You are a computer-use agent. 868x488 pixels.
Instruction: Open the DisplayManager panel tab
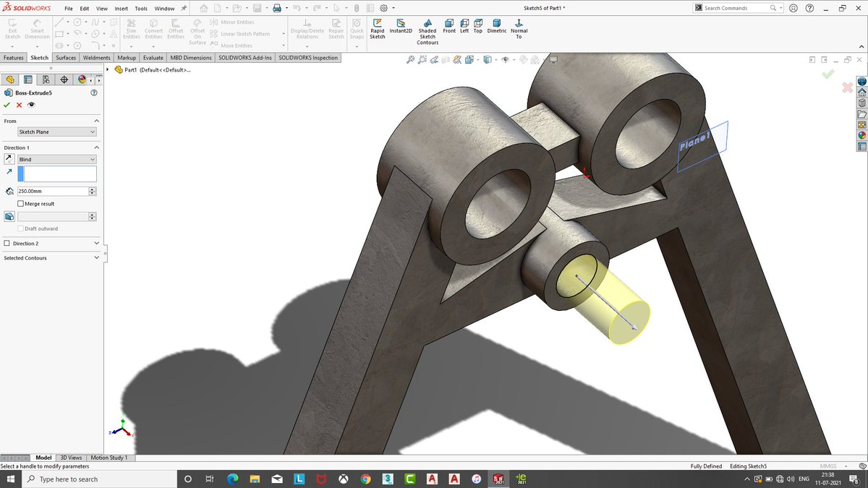tap(82, 80)
